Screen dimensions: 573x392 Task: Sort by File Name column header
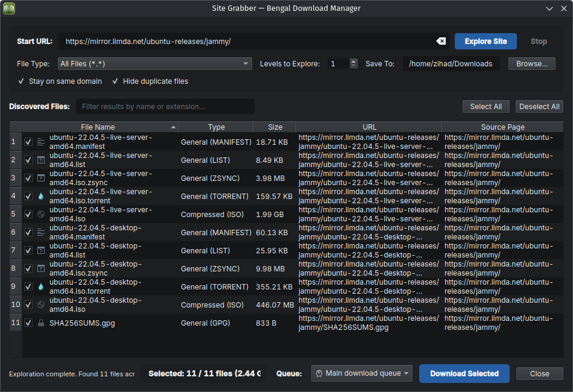[x=98, y=127]
